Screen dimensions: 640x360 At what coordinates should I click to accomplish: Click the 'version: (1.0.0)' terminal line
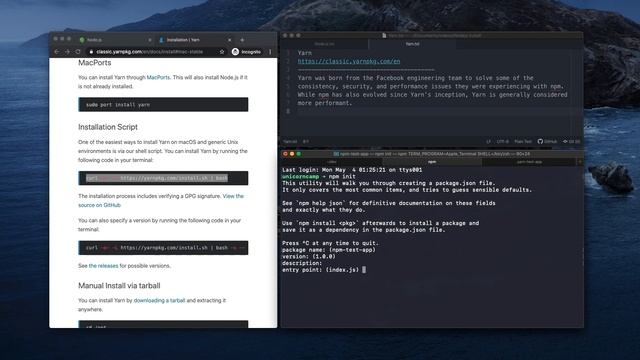pos(309,256)
